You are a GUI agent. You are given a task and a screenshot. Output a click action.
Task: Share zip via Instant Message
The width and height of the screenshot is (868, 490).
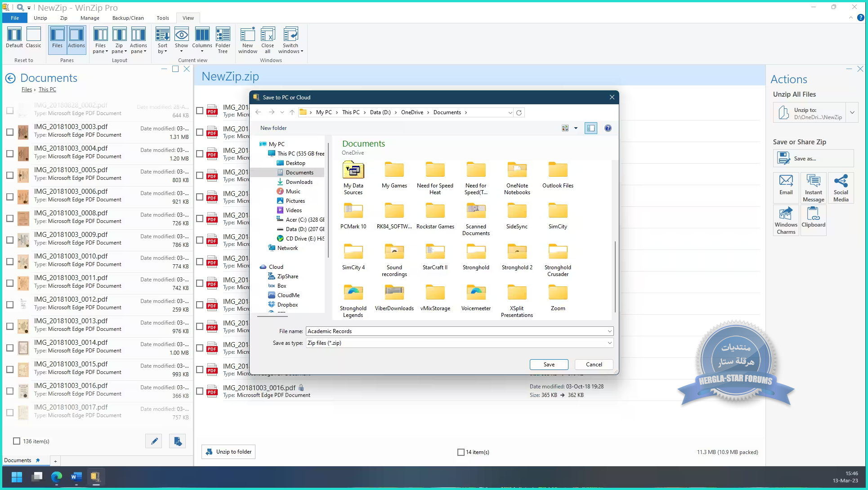coord(814,188)
